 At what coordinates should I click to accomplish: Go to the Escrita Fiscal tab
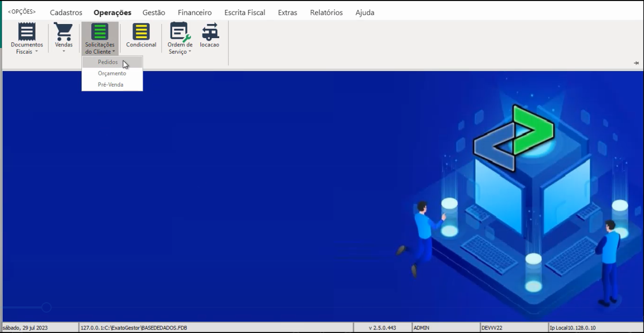(x=245, y=13)
